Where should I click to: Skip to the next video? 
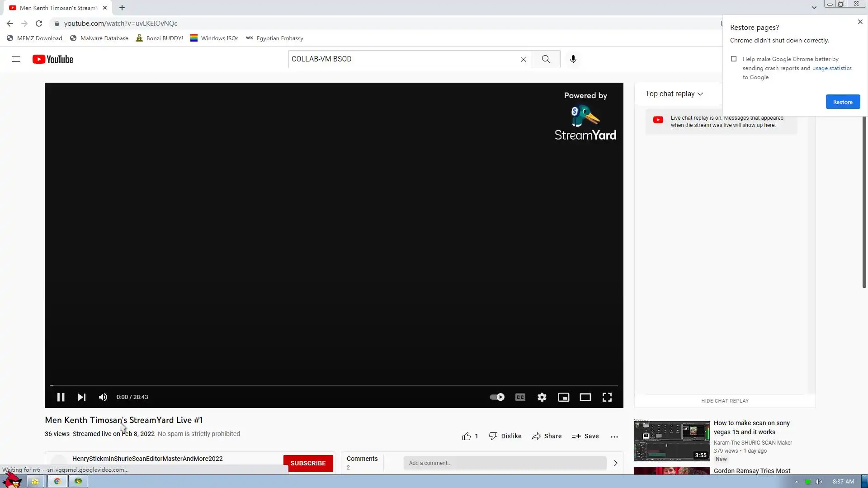pyautogui.click(x=82, y=397)
